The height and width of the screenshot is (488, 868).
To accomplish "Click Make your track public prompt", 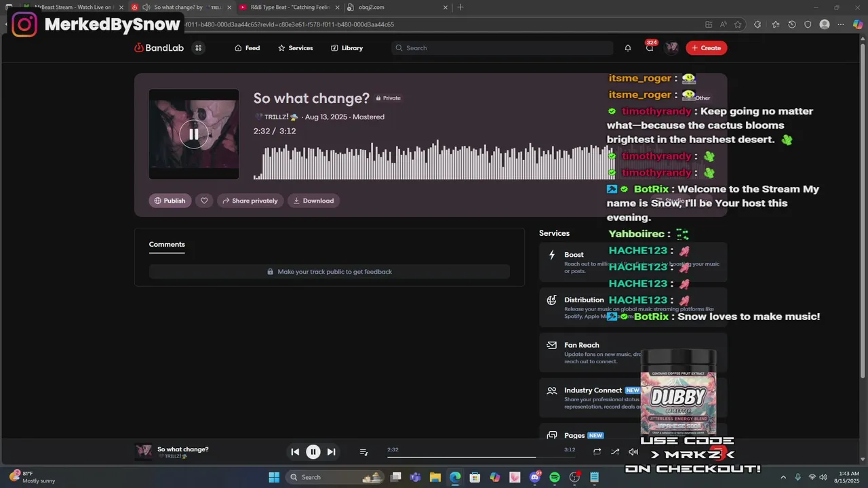I will point(330,272).
